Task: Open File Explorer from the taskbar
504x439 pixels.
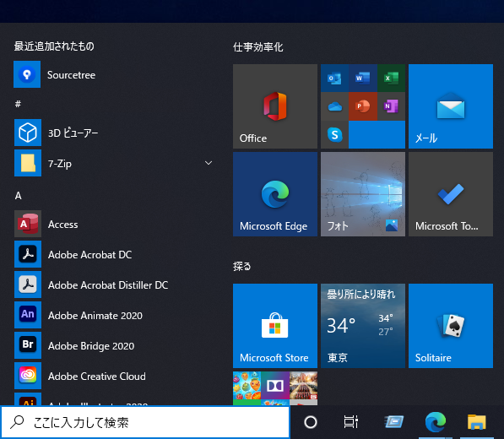Action: point(477,422)
